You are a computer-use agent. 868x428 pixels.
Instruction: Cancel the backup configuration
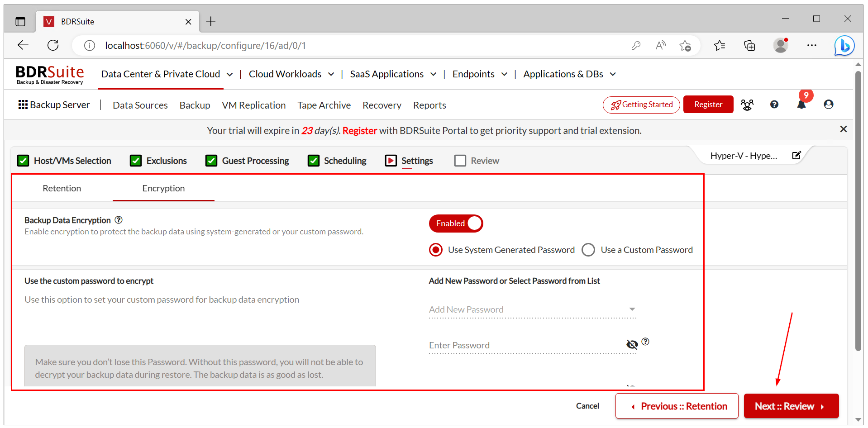coord(587,406)
